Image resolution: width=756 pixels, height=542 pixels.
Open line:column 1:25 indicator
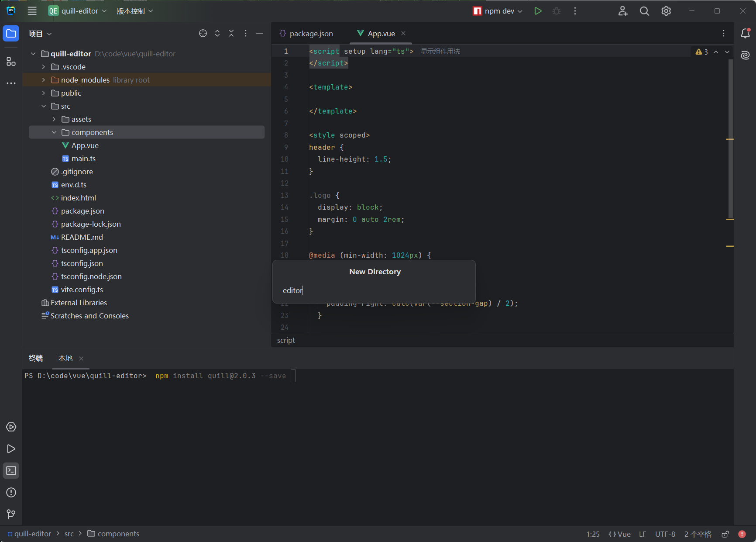593,534
